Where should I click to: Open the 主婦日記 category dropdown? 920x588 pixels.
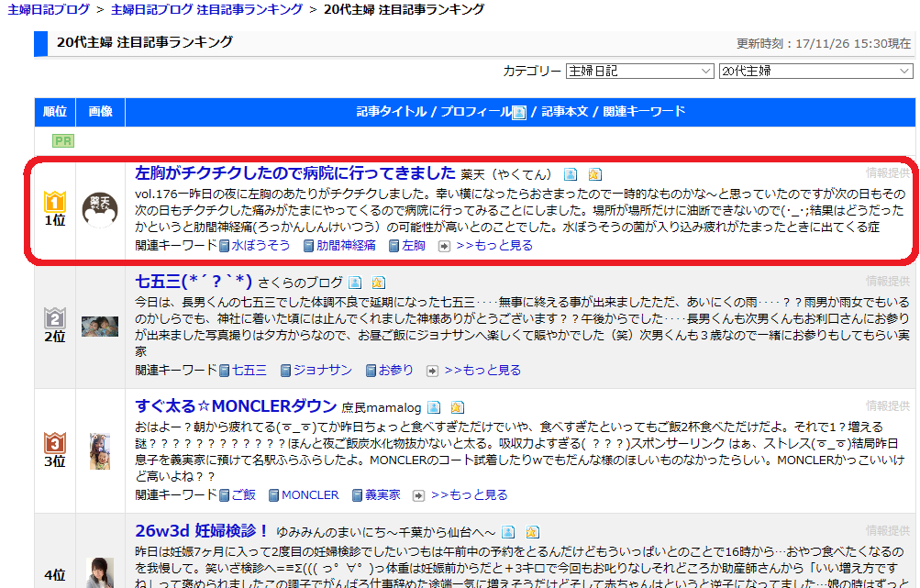coord(639,71)
